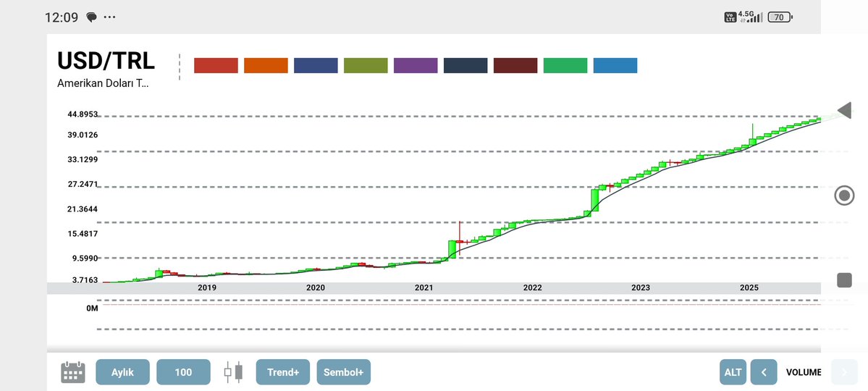Screen dimensions: 868x391
Task: Tap the 39.0126 price axis label
Action: tap(83, 135)
